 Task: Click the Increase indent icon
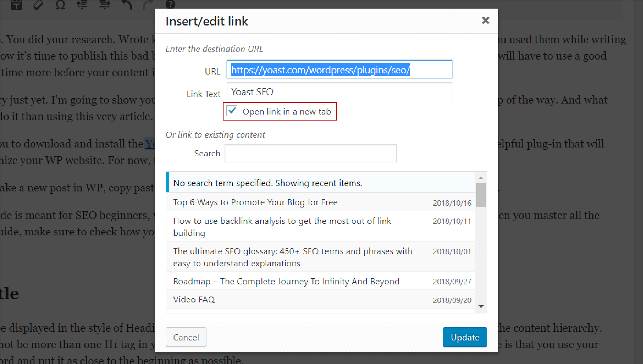(x=104, y=5)
